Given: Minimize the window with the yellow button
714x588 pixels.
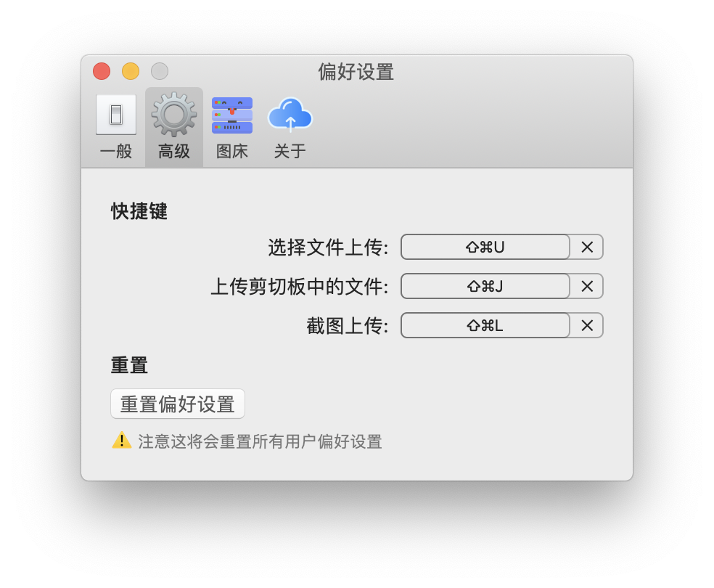Looking at the screenshot, I should click(x=131, y=71).
